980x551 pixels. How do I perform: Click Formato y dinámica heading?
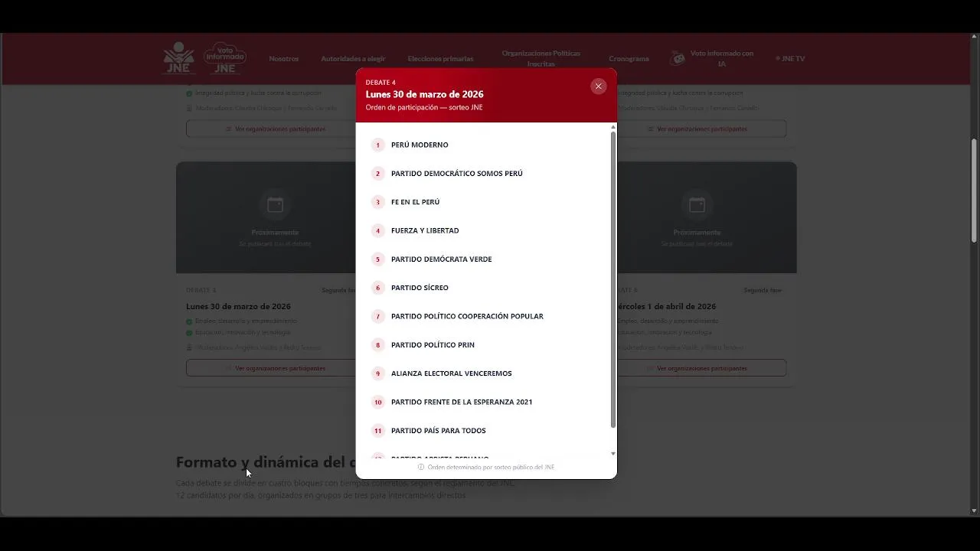266,462
